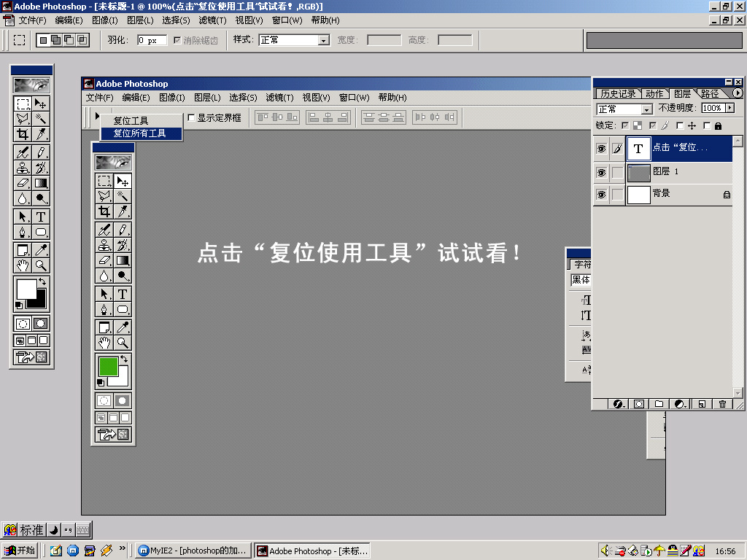Click the 羽化 feather input field
The height and width of the screenshot is (560, 747).
(x=152, y=41)
